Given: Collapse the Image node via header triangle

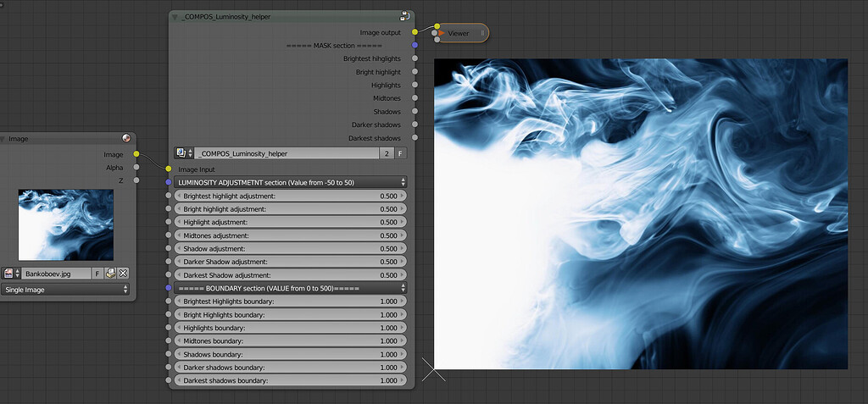Looking at the screenshot, I should 3,139.
